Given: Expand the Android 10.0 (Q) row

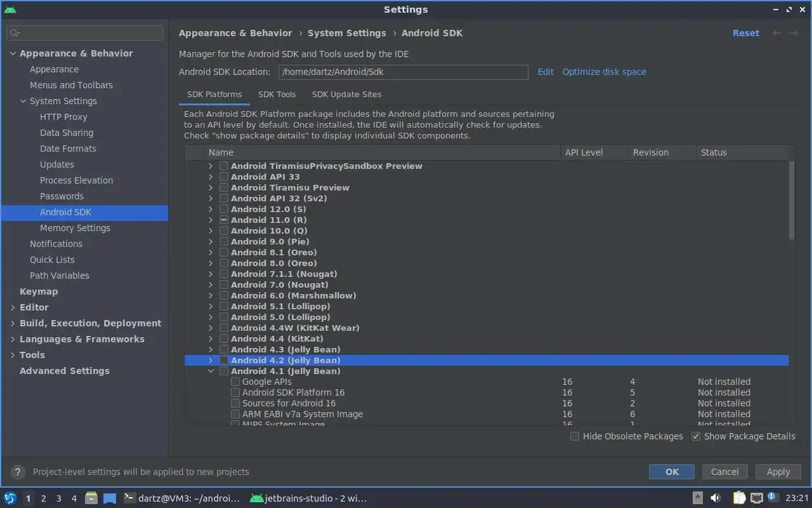Looking at the screenshot, I should 211,231.
